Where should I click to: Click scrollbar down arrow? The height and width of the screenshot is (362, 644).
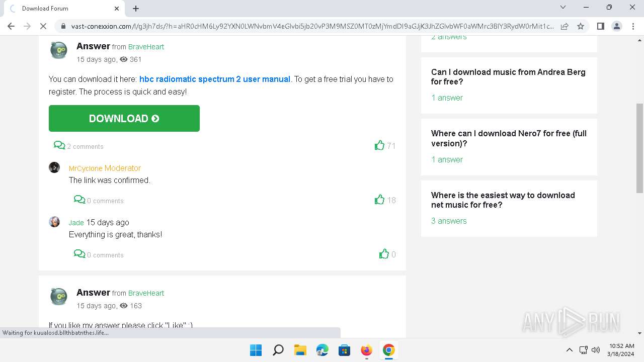(639, 333)
